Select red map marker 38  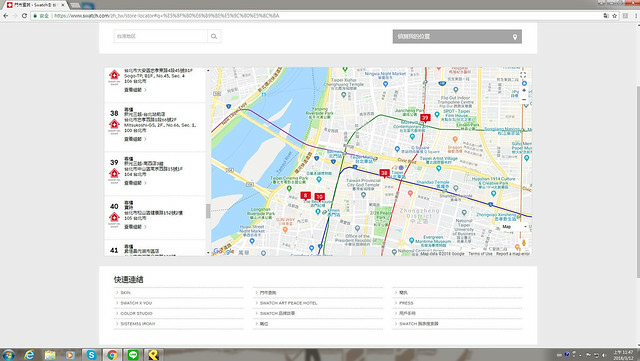click(384, 173)
